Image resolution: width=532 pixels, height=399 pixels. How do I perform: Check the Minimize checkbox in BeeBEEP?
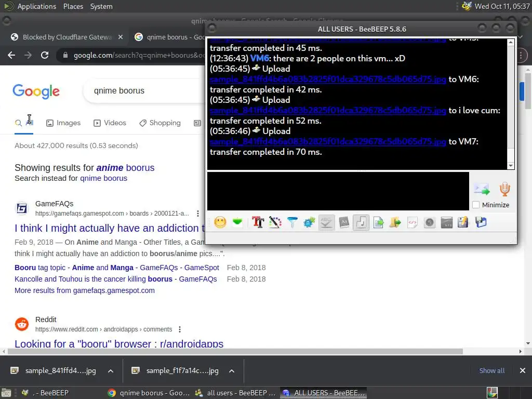point(476,205)
